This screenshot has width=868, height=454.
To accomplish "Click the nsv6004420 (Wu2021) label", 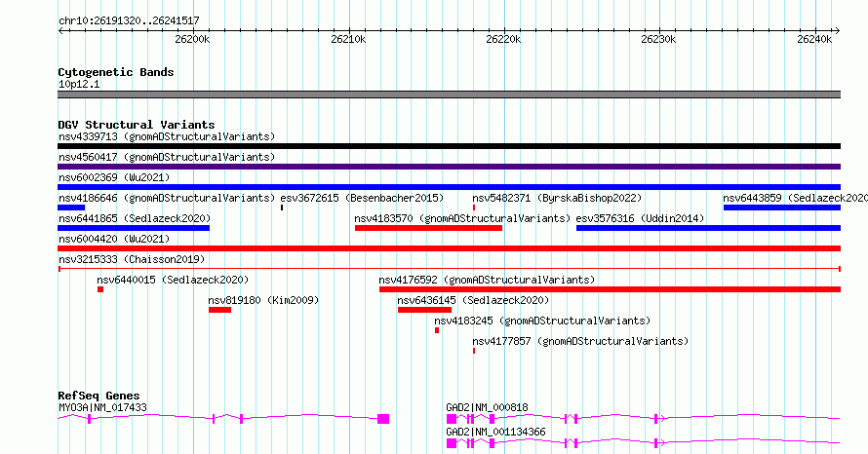I will pyautogui.click(x=114, y=239).
